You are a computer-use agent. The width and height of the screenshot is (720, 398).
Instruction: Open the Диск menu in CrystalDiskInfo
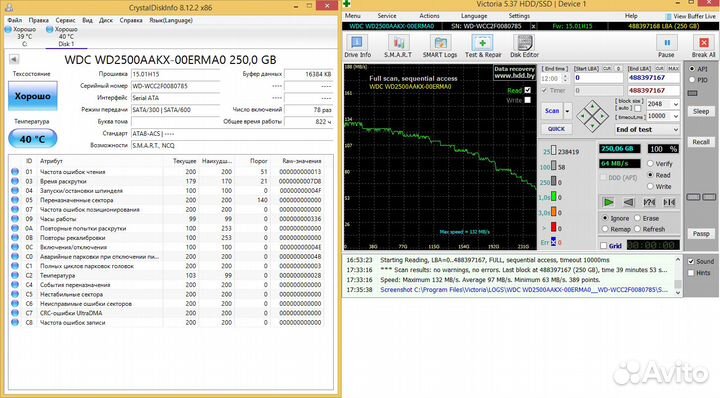coord(106,20)
